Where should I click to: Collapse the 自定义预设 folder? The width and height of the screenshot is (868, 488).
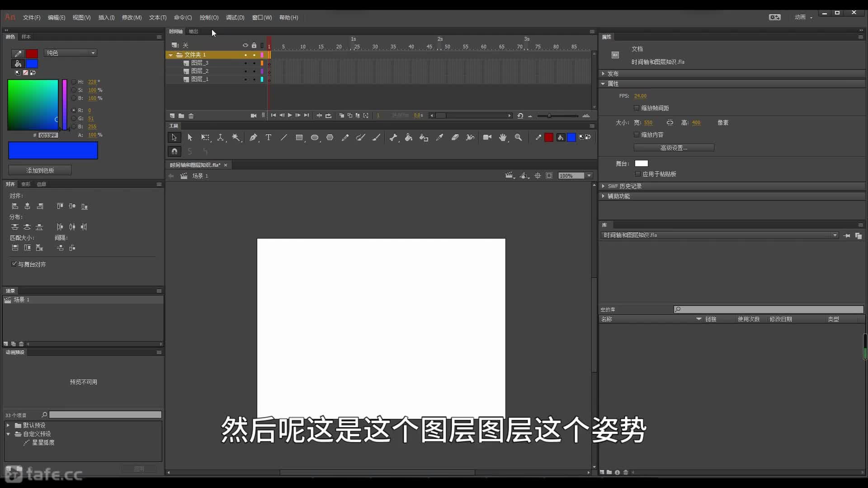8,434
